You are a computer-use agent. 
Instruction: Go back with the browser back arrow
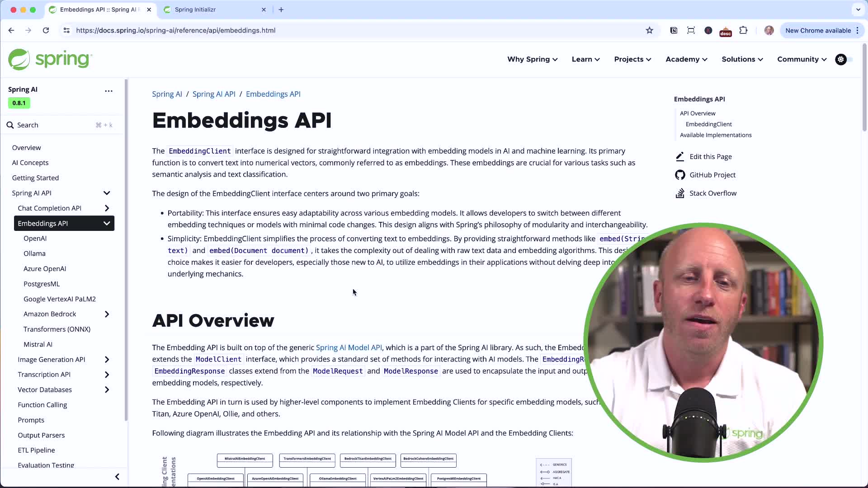click(x=11, y=30)
